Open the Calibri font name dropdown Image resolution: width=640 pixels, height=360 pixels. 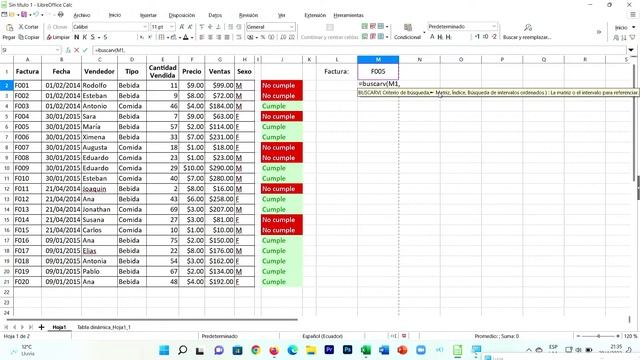coord(144,27)
